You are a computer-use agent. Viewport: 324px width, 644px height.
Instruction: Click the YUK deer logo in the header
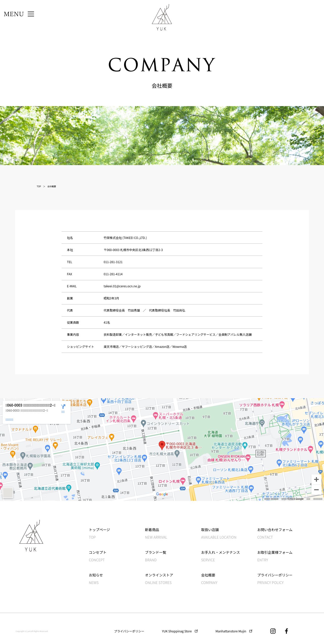click(162, 18)
